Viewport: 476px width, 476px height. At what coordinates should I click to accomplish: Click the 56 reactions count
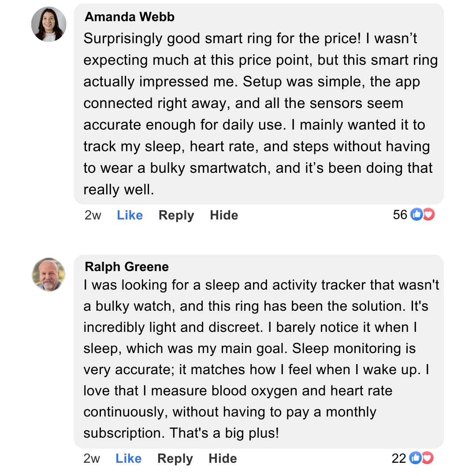coord(400,215)
